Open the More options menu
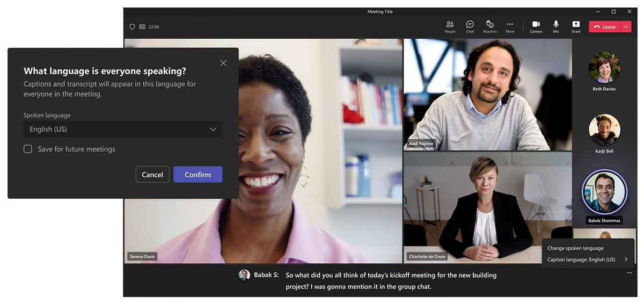This screenshot has height=303, width=644. click(510, 26)
